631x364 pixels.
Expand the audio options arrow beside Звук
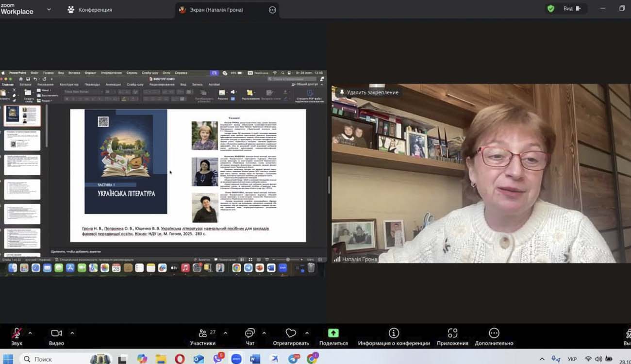point(30,333)
